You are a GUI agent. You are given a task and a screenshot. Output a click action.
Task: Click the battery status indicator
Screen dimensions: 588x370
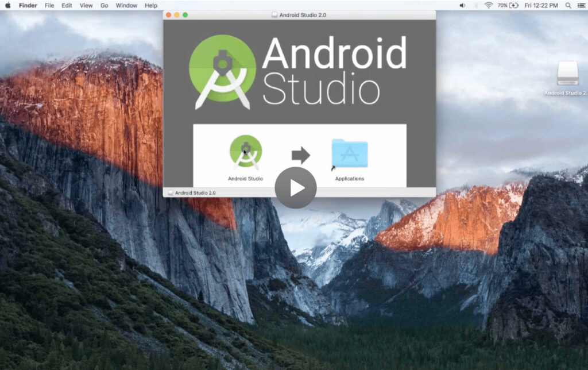(x=508, y=5)
